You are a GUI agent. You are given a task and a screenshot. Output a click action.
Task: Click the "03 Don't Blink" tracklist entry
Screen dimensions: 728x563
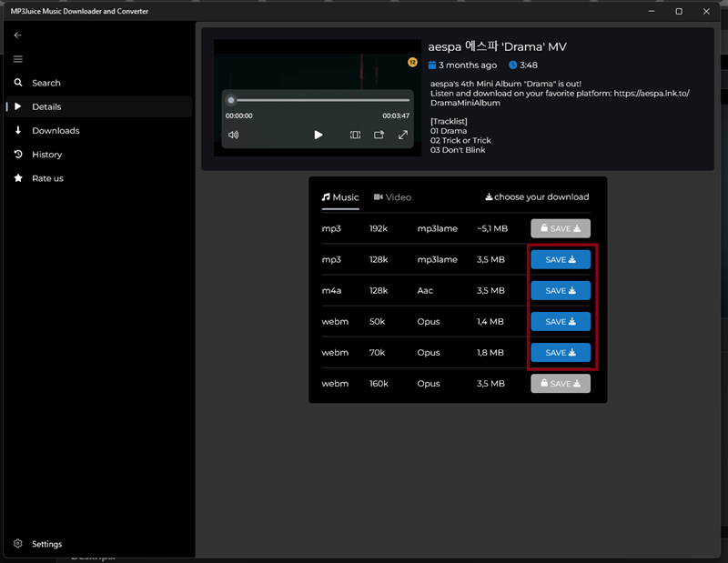[458, 150]
